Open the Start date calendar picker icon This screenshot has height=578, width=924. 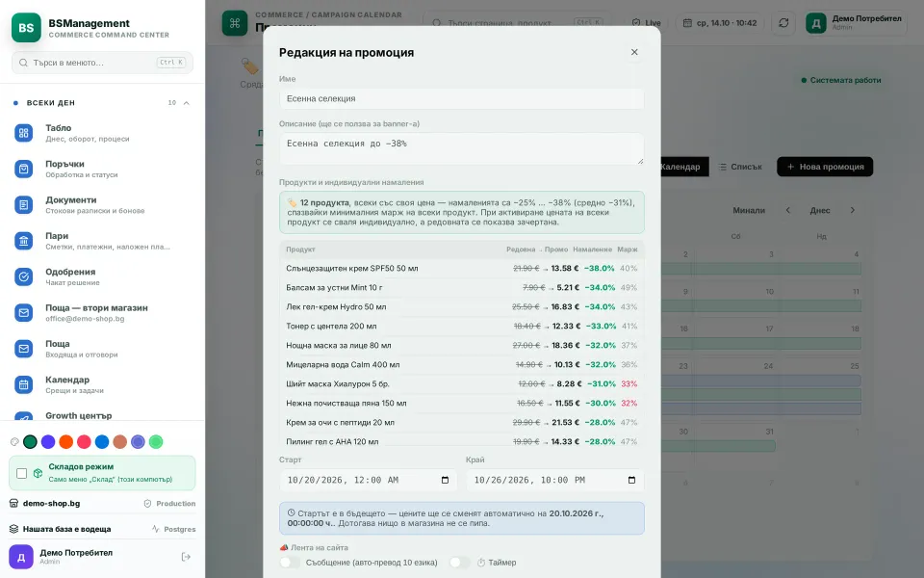(445, 480)
